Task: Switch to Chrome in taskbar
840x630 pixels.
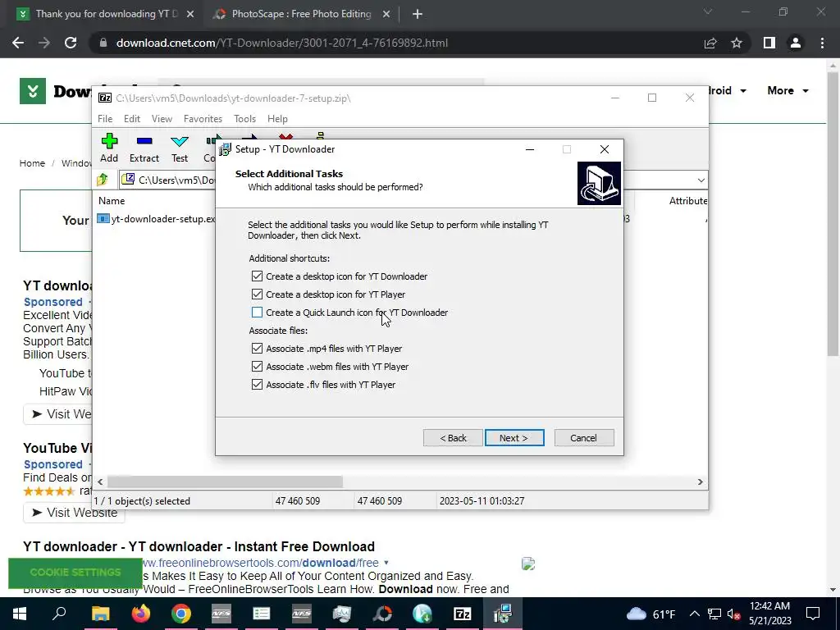Action: pos(181,614)
